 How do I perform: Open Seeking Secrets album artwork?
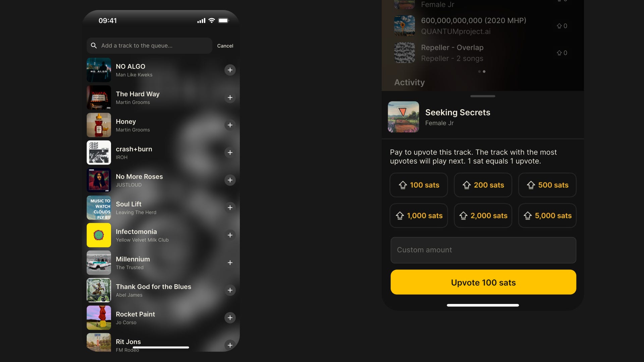(x=404, y=117)
